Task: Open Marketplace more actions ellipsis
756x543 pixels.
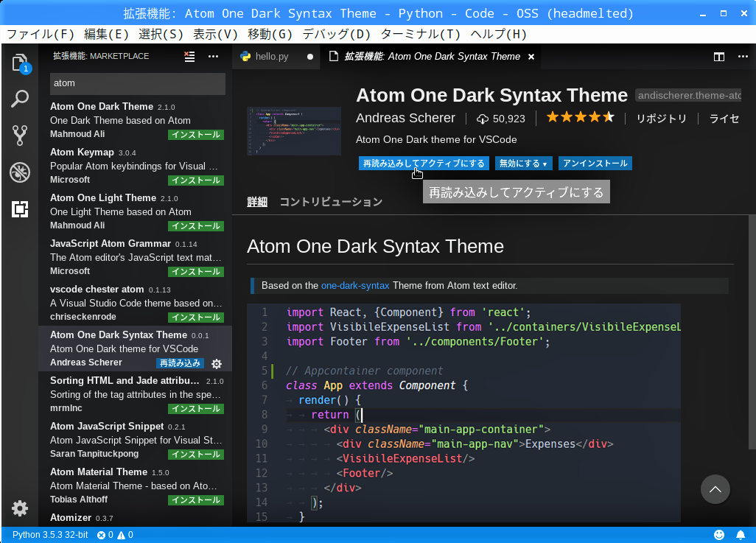Action: coord(213,57)
